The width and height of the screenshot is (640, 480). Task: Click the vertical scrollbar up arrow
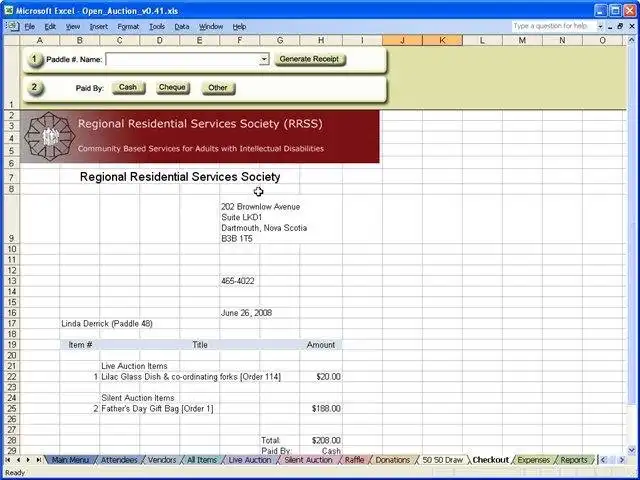pyautogui.click(x=631, y=40)
